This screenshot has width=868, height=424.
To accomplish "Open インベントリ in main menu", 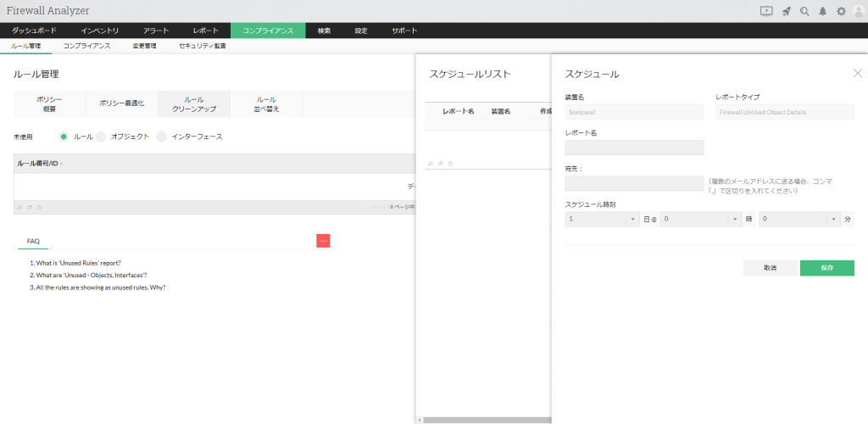I will [100, 31].
